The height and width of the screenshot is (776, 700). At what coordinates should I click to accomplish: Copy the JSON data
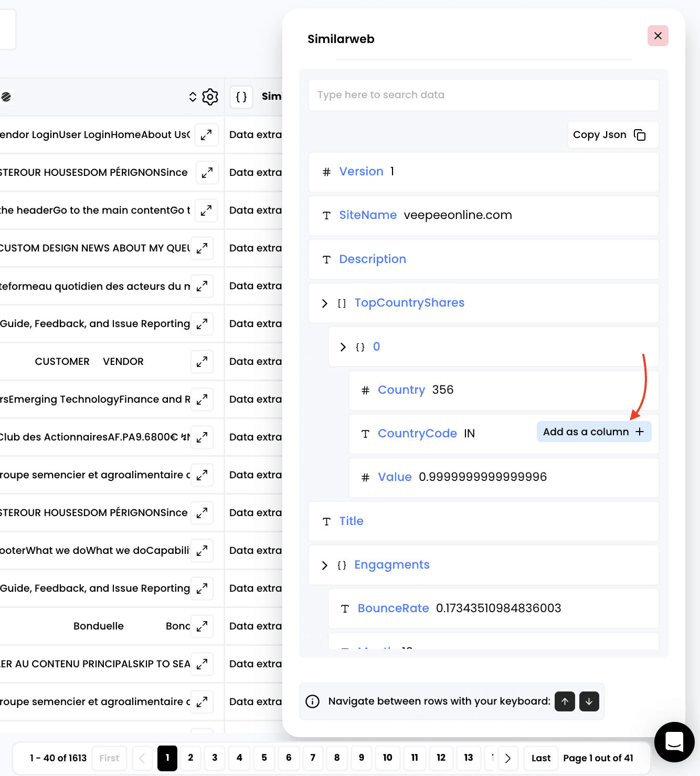click(612, 135)
